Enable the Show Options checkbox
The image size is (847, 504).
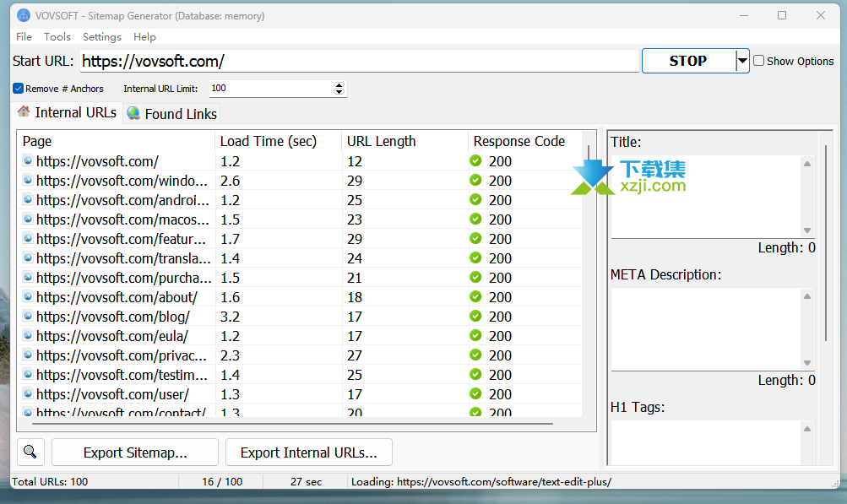759,61
